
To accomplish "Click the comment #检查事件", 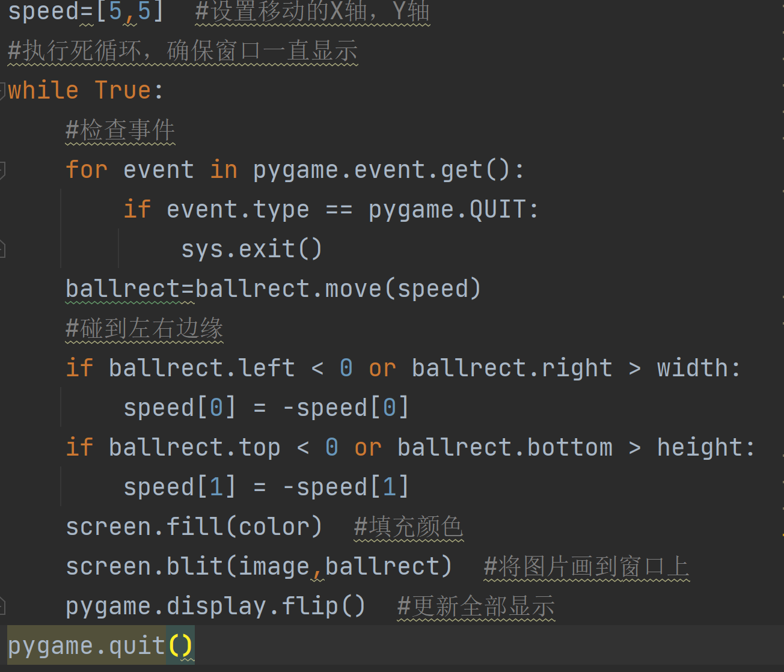I will [x=120, y=130].
